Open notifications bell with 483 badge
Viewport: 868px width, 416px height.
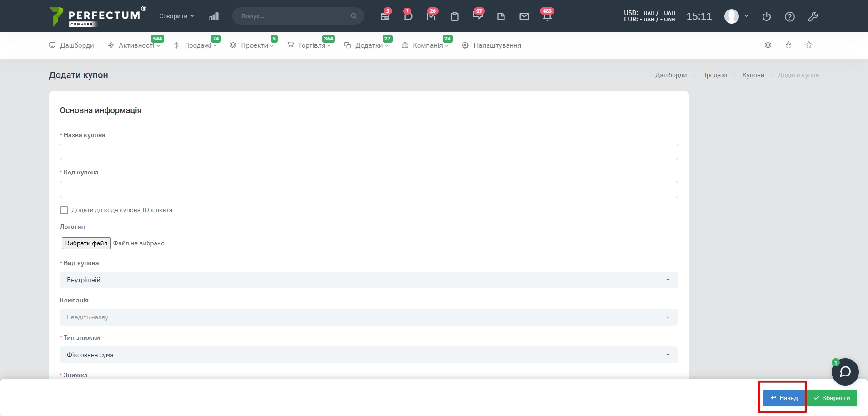[547, 16]
